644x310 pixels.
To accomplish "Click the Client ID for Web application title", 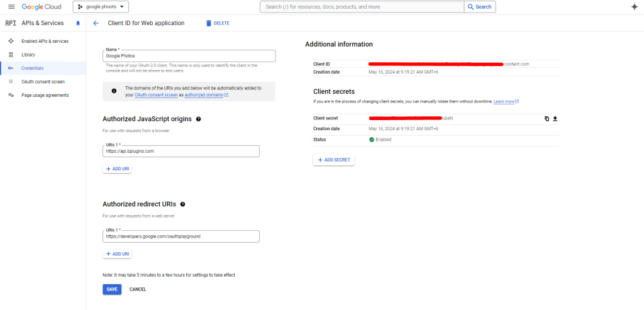I will tap(146, 23).
